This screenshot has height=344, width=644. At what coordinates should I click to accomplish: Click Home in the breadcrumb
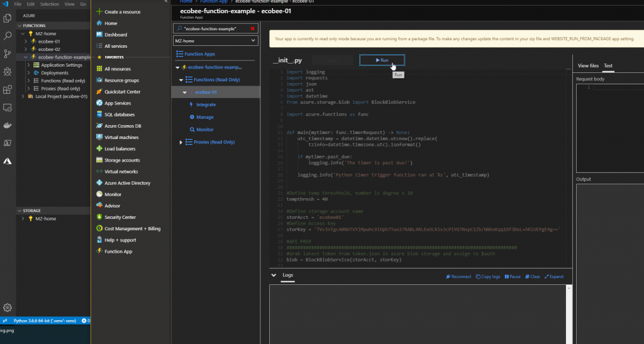click(x=186, y=2)
